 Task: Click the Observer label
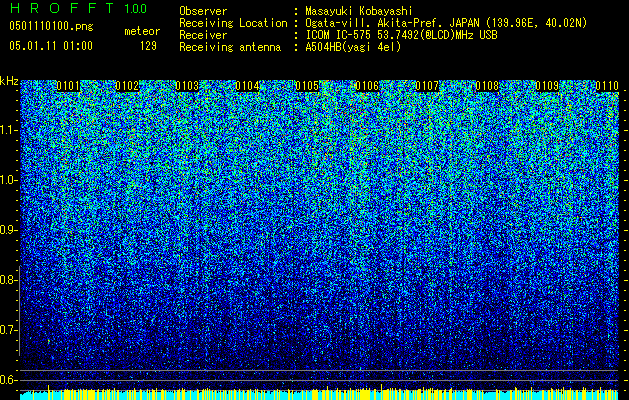[203, 11]
